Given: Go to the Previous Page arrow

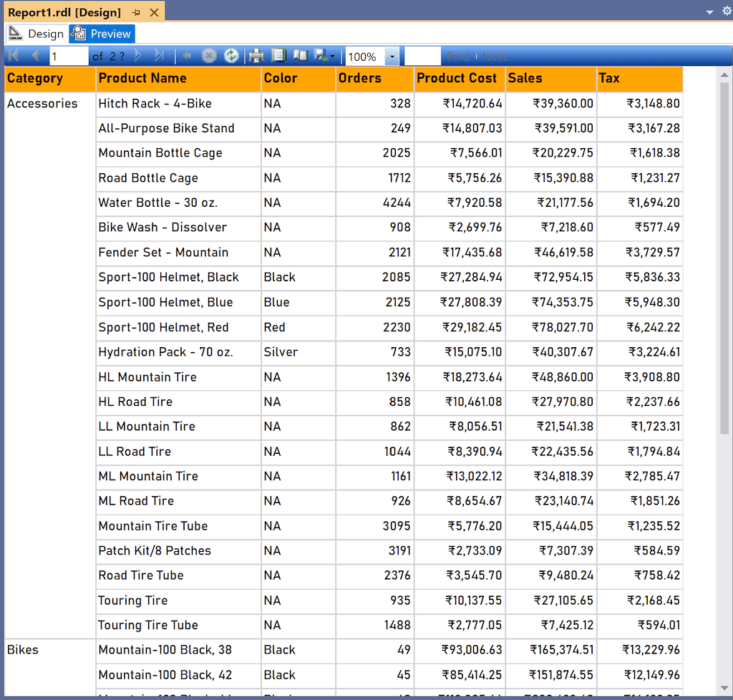Looking at the screenshot, I should 34,56.
